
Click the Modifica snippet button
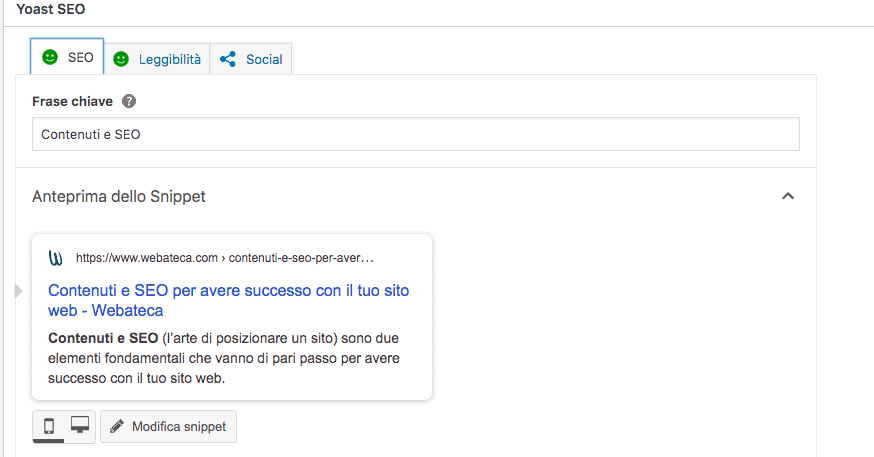[168, 427]
